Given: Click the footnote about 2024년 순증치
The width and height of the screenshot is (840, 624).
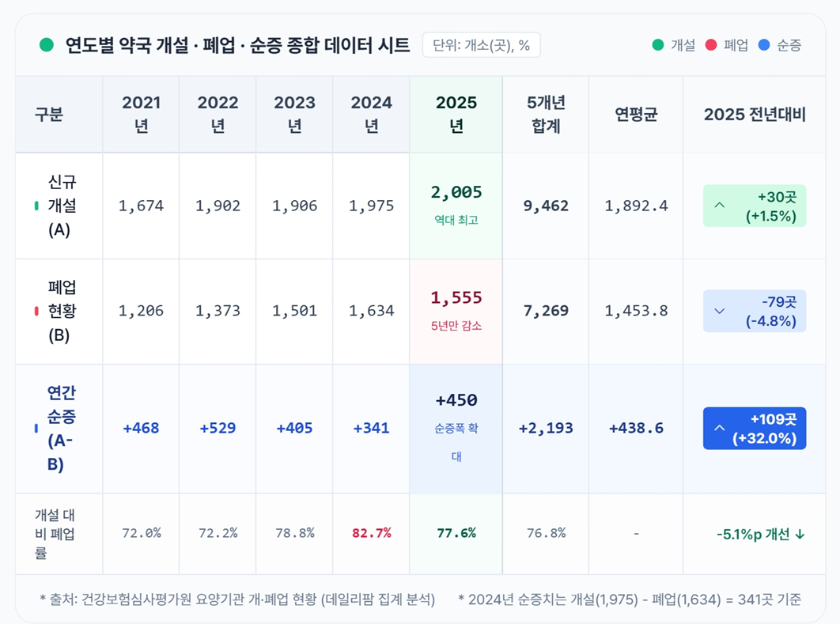Looking at the screenshot, I should 630,599.
